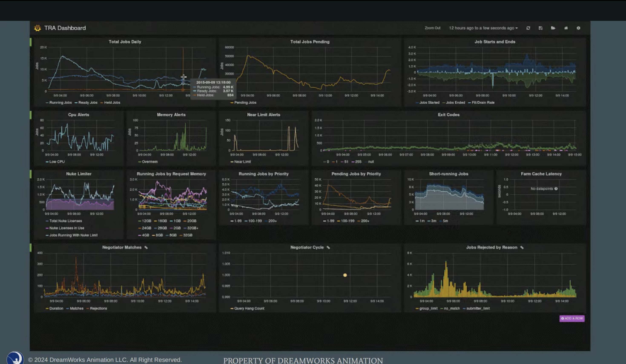This screenshot has height=364, width=626.
Task: Toggle the 200+ series under Running Jobs by Priority
Action: pyautogui.click(x=272, y=221)
